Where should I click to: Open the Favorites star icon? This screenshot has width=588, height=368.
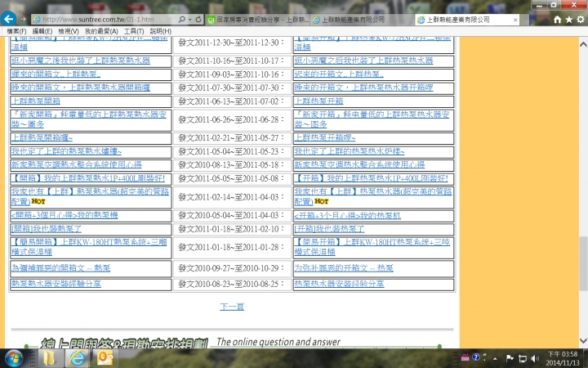pyautogui.click(x=569, y=20)
